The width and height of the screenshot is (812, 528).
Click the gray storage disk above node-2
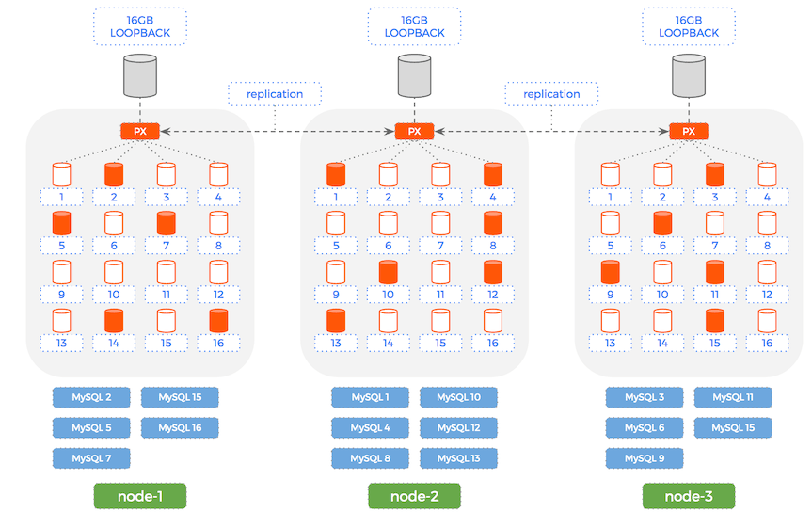pos(414,75)
